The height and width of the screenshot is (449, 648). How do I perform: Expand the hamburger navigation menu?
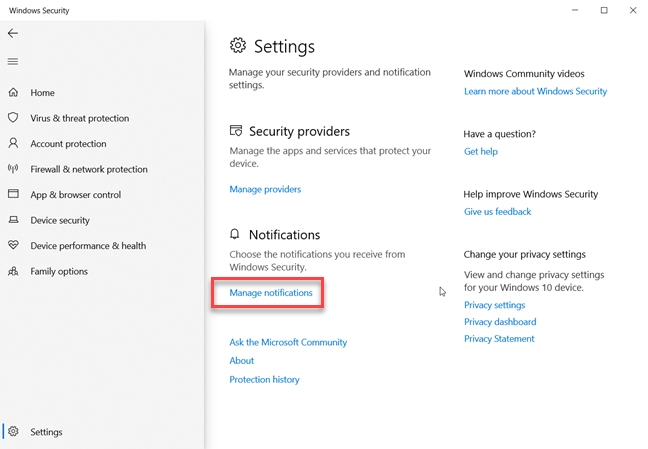(13, 61)
